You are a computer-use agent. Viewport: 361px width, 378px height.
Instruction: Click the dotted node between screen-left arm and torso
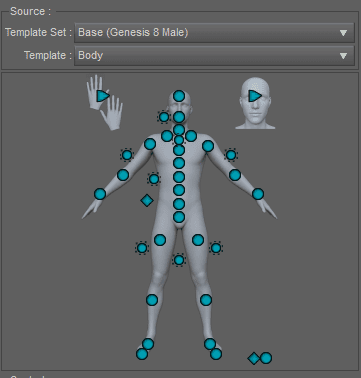tap(154, 179)
